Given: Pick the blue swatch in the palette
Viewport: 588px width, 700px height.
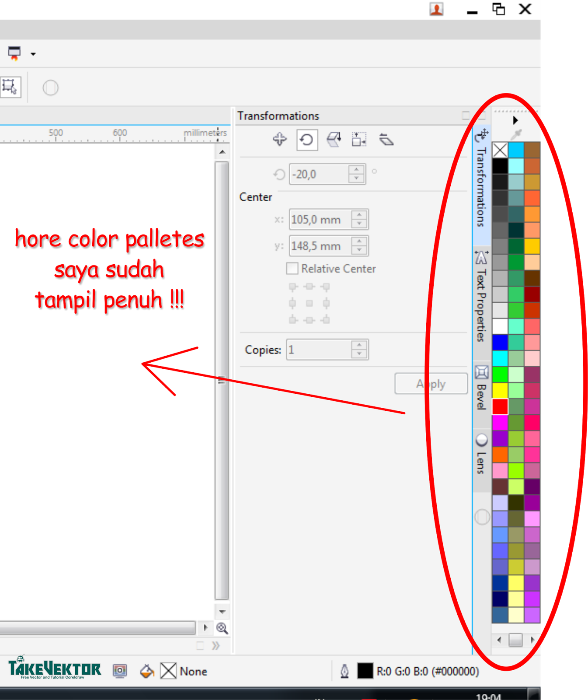Looking at the screenshot, I should pos(500,342).
